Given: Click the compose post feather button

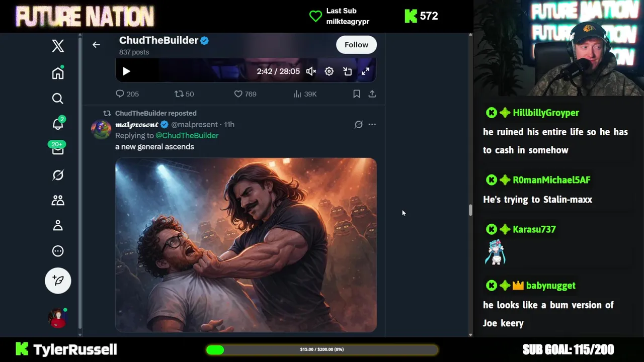Looking at the screenshot, I should tap(58, 281).
